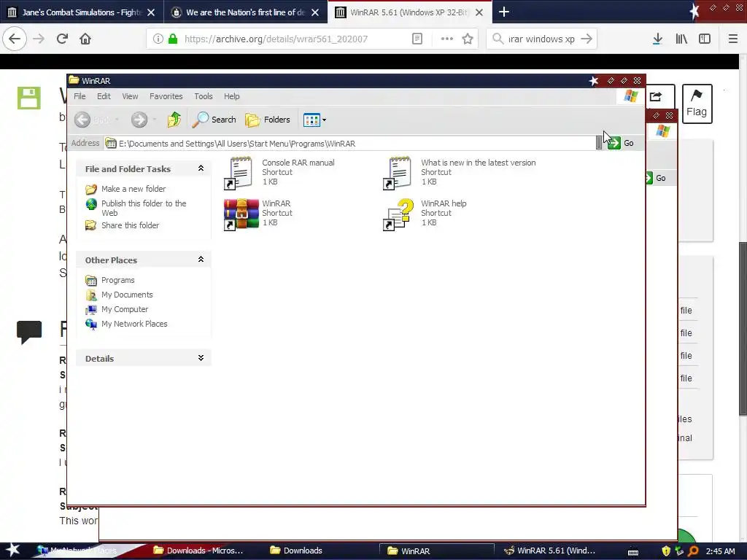Open page actions three-dot menu
The image size is (747, 560).
tap(447, 39)
